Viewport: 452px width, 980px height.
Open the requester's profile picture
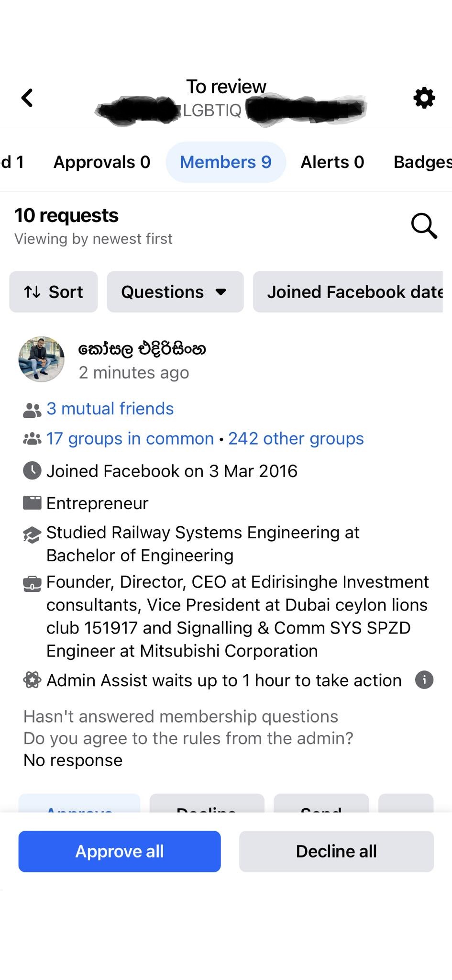[42, 359]
